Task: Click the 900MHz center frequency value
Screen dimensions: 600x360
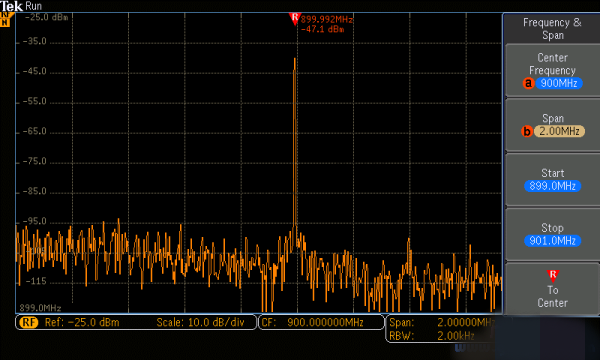Action: click(559, 83)
